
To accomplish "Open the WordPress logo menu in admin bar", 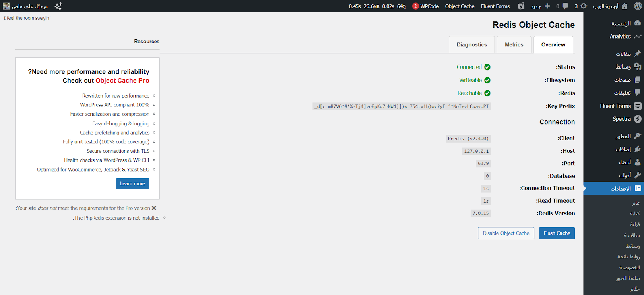I will (638, 6).
